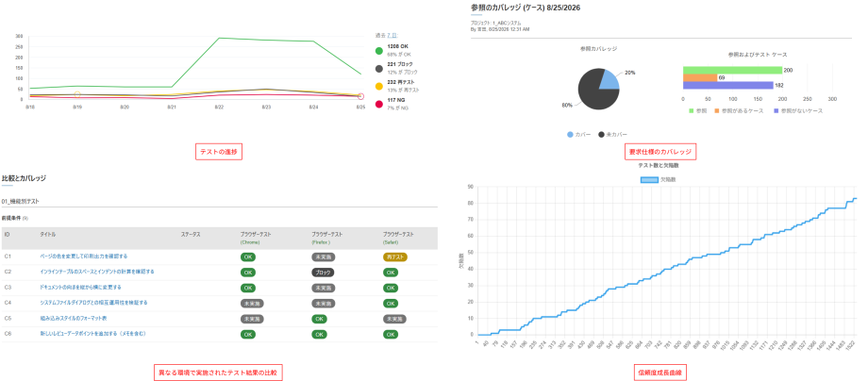868x381 pixels.
Task: Open case C6 title link
Action: click(x=92, y=334)
